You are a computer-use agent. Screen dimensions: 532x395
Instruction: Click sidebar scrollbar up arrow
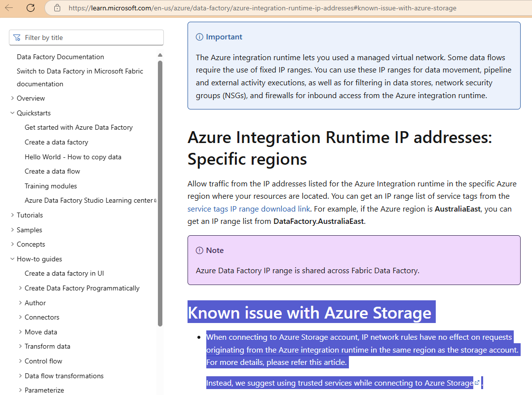click(x=160, y=55)
